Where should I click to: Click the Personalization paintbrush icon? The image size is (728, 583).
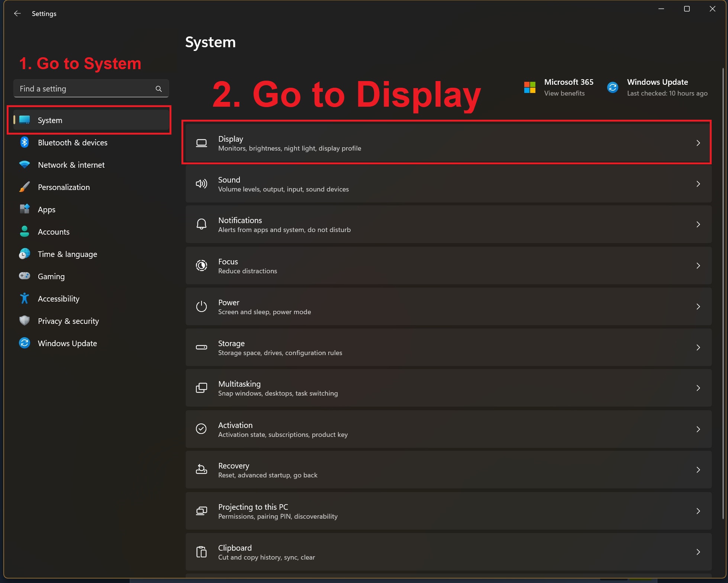pos(25,187)
